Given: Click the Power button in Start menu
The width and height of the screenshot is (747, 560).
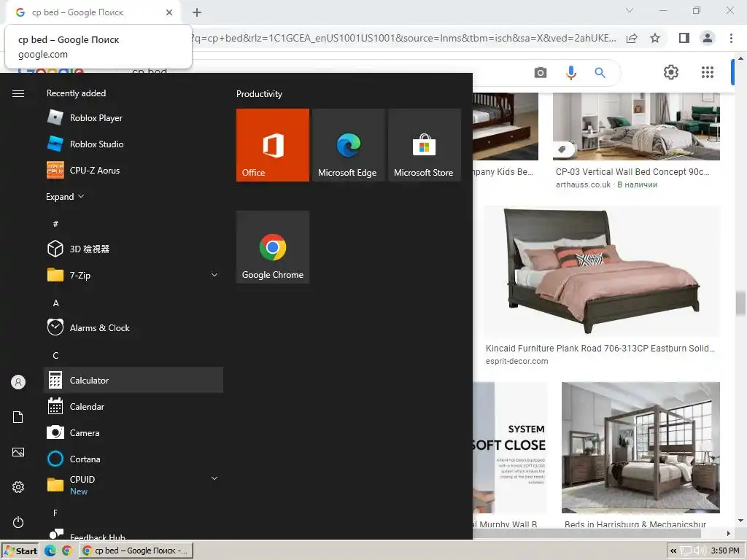Looking at the screenshot, I should point(18,522).
